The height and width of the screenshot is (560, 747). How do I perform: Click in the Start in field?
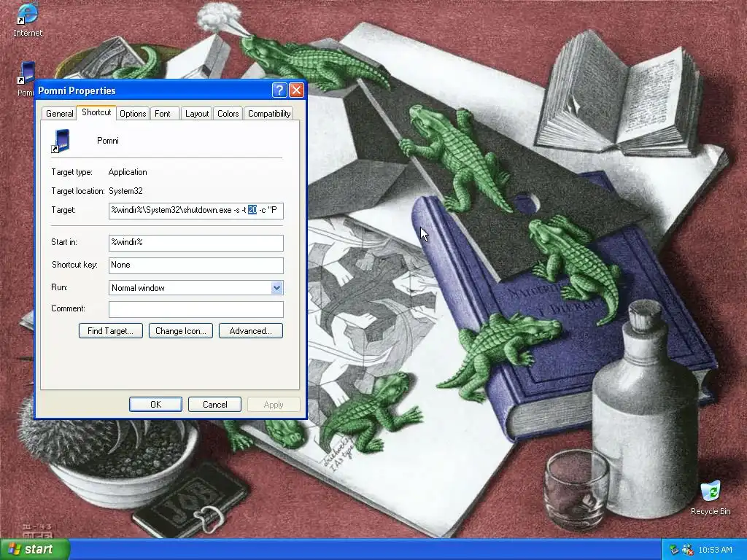click(x=196, y=243)
